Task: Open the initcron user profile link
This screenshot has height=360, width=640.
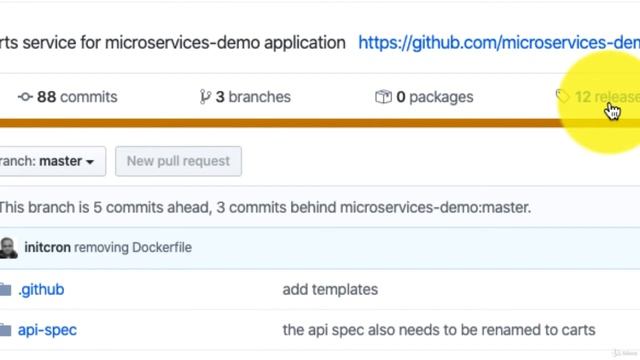Action: [47, 247]
